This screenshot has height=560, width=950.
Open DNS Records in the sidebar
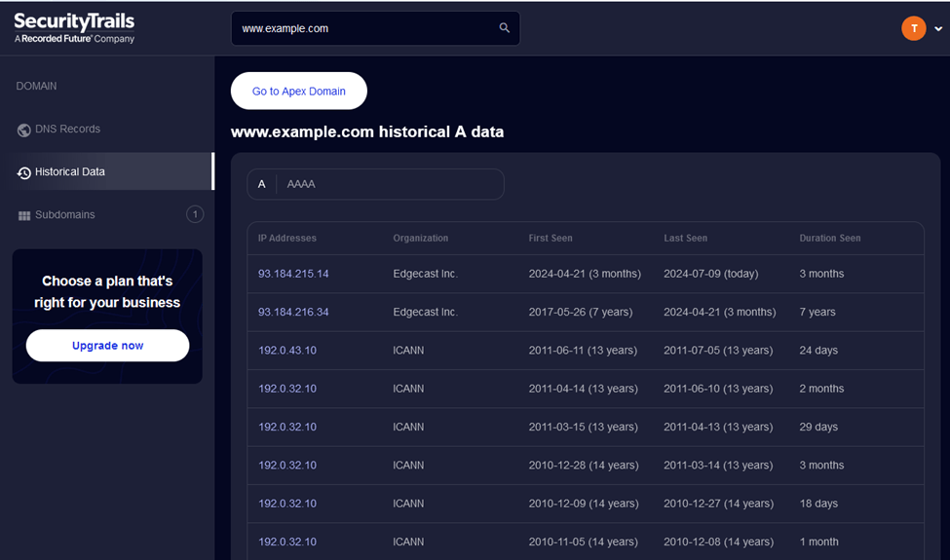pyautogui.click(x=67, y=129)
